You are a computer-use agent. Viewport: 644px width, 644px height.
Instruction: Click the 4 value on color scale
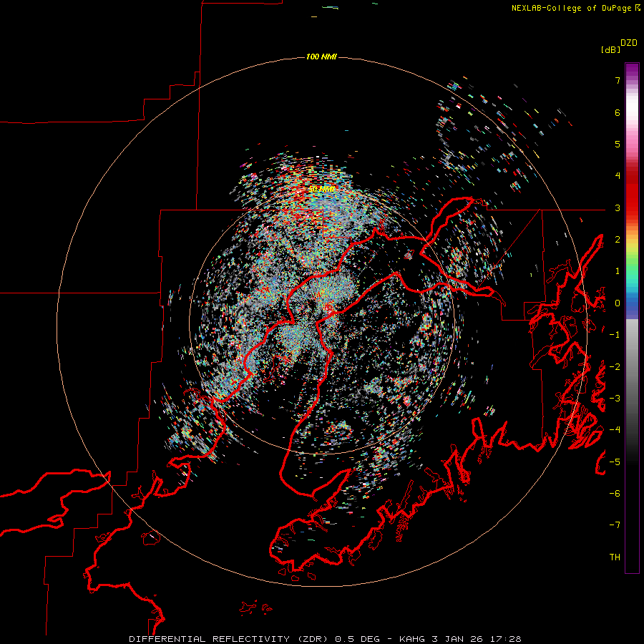[x=618, y=176]
